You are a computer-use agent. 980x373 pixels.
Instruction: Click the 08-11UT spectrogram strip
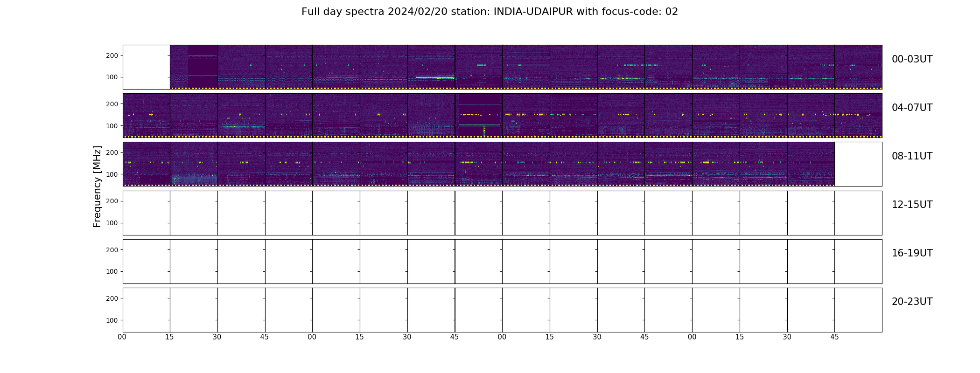(502, 164)
